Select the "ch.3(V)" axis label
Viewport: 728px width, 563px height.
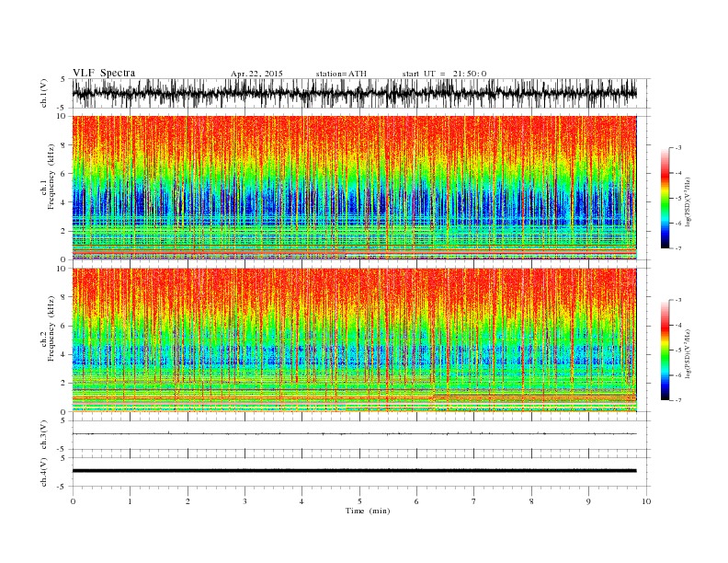(x=44, y=434)
